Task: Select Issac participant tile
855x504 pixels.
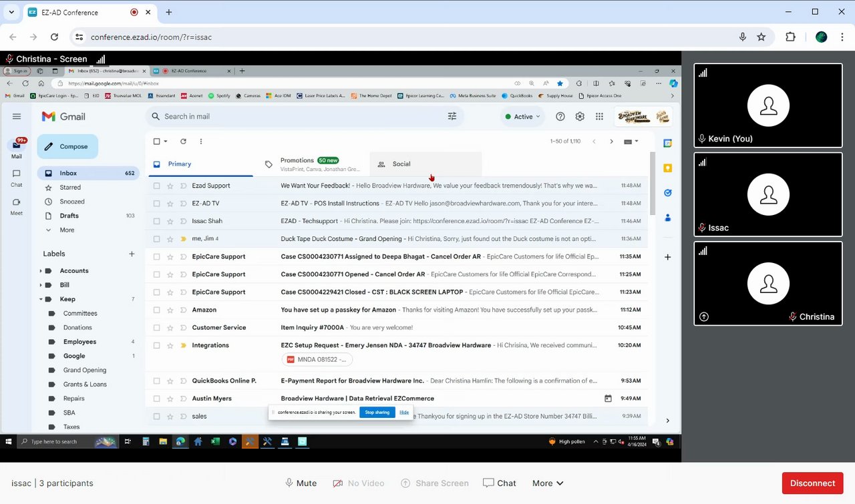Action: click(768, 194)
